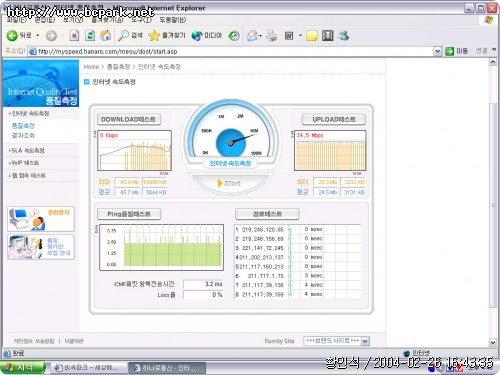Screen dimensions: 500x375
Task: Click the film strip toolbar icon
Action: coord(328,36)
